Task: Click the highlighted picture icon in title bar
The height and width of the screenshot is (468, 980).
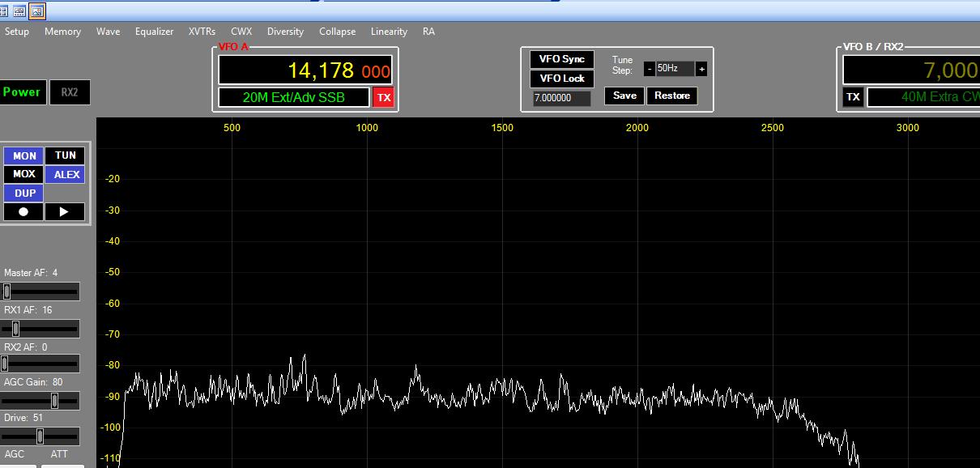Action: point(37,11)
